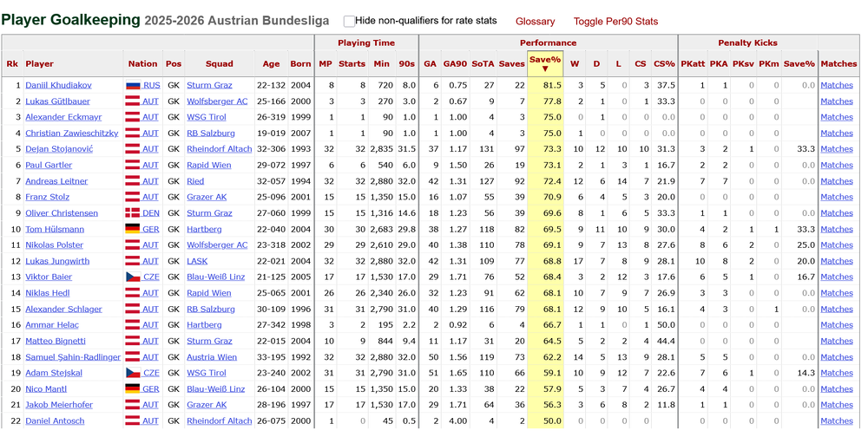The image size is (868, 437).
Task: Click Denmark flag in Oliver Christensen's row
Action: (132, 213)
